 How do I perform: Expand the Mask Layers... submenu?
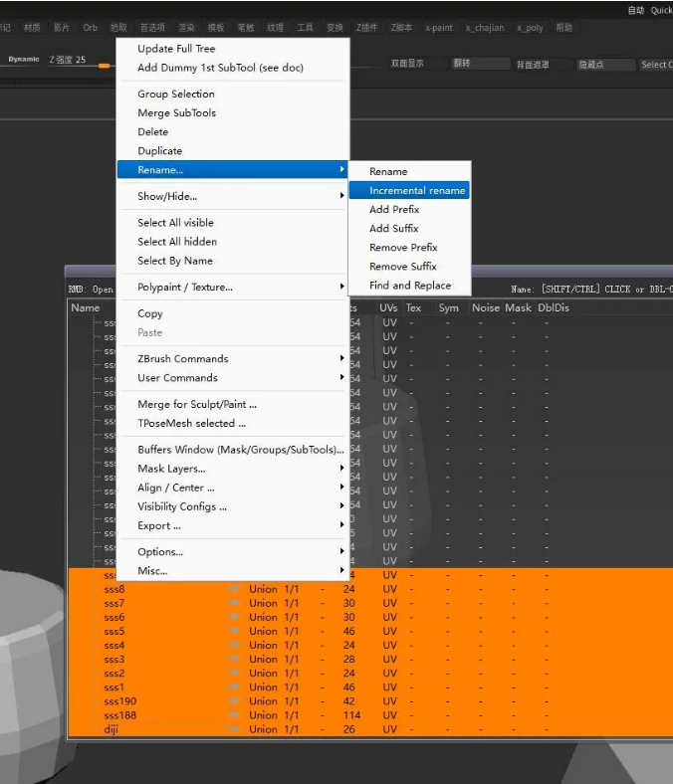click(233, 469)
